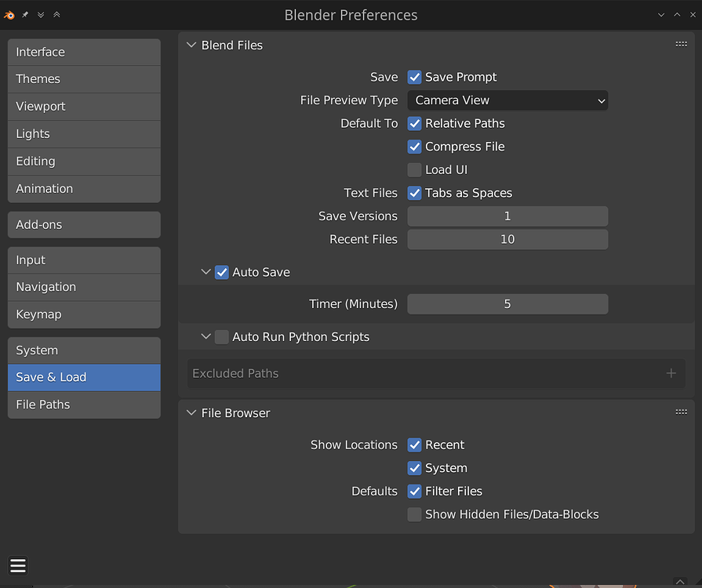Click the Blender logo icon in title bar
Viewport: 702px width, 588px height.
click(x=9, y=15)
